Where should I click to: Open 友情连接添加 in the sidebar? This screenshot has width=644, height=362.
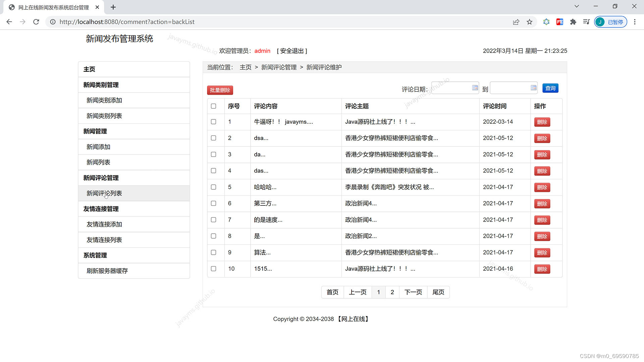coord(134,224)
